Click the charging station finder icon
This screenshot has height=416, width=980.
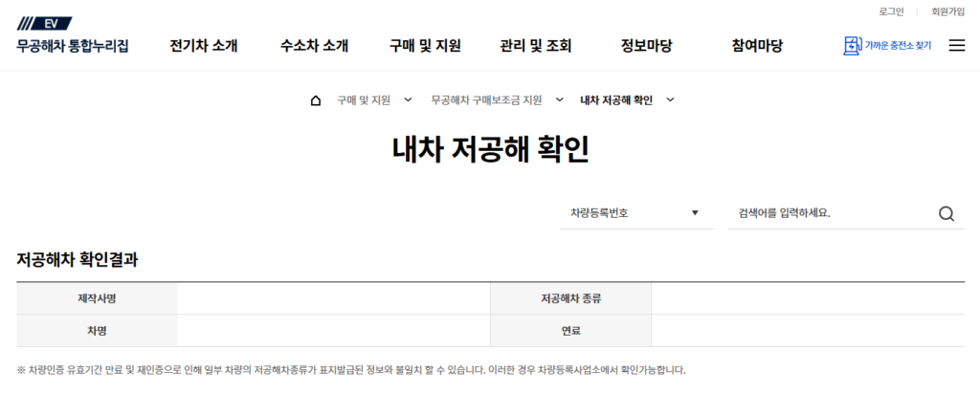pos(852,46)
